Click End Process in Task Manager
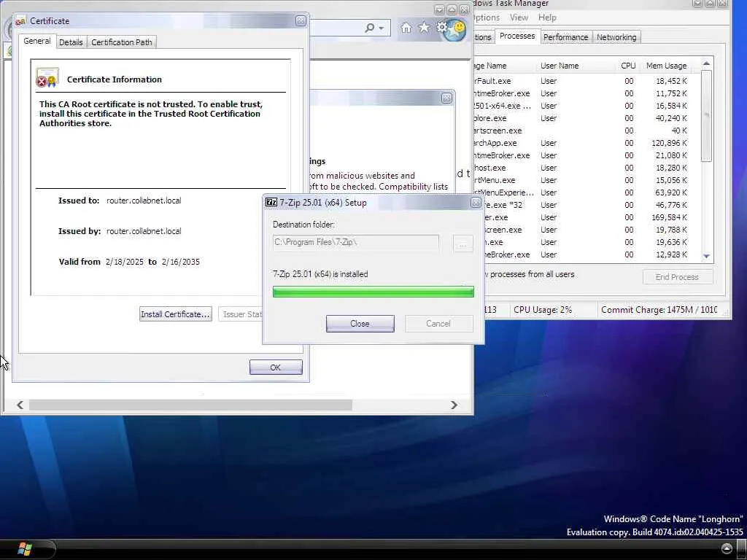Viewport: 747px width, 560px height. (677, 277)
